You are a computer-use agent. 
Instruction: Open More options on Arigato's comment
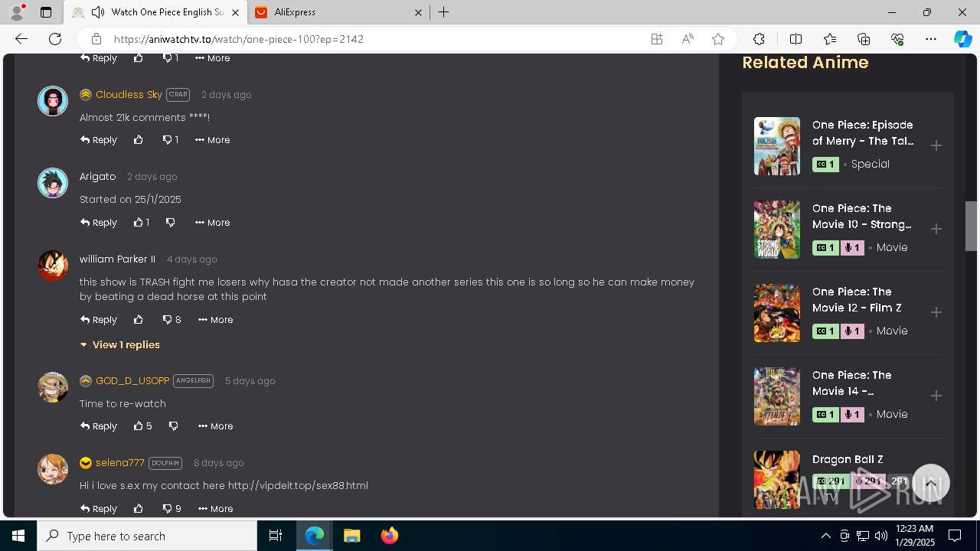coord(212,223)
